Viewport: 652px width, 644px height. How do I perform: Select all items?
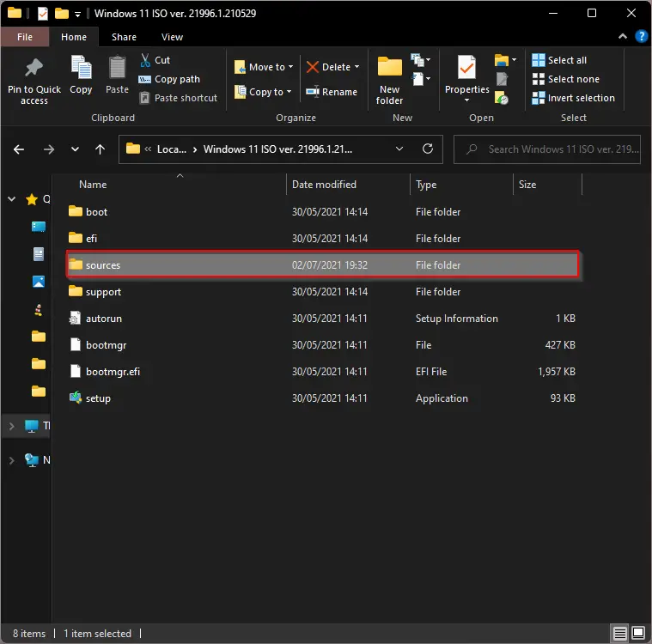pos(559,60)
